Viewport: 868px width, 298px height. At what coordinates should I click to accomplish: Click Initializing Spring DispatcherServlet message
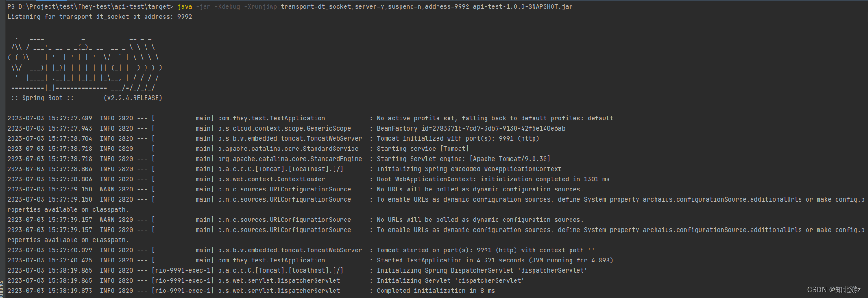pyautogui.click(x=482, y=270)
